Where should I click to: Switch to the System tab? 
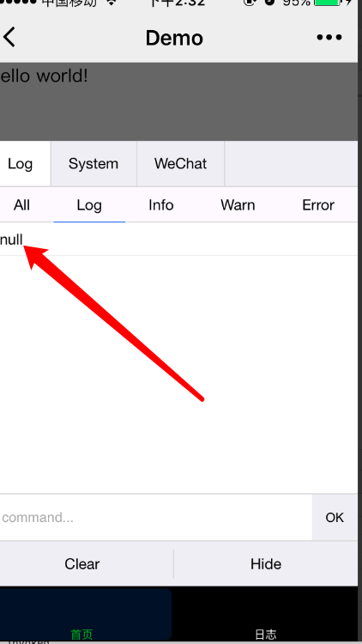(x=94, y=164)
